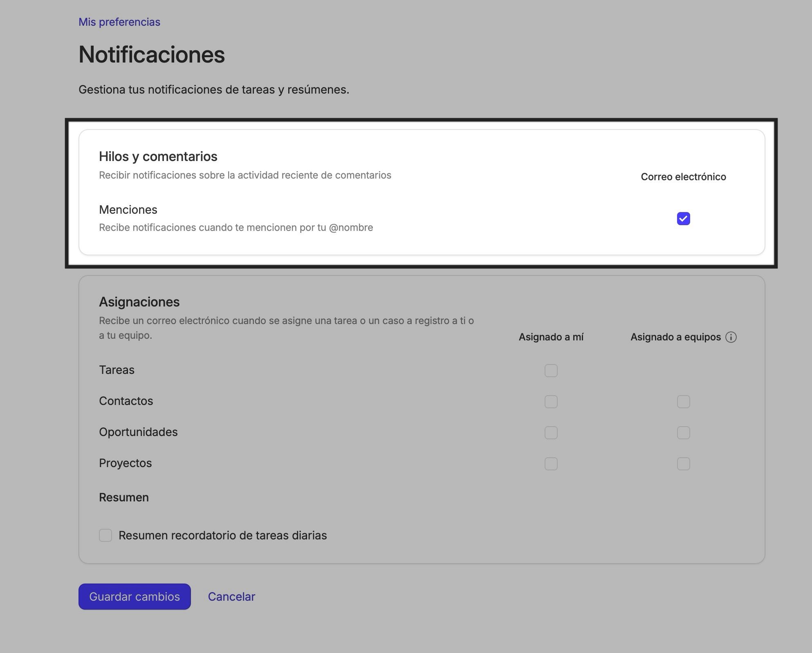Image resolution: width=812 pixels, height=653 pixels.
Task: Click the Guardar cambios button
Action: coord(135,597)
